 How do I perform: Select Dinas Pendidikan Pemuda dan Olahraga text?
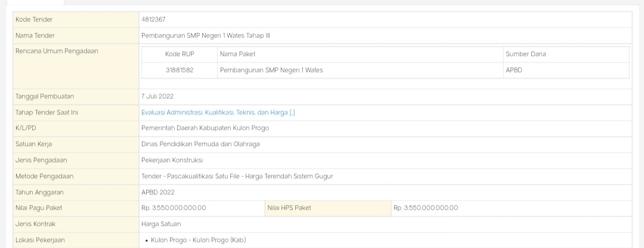point(200,144)
